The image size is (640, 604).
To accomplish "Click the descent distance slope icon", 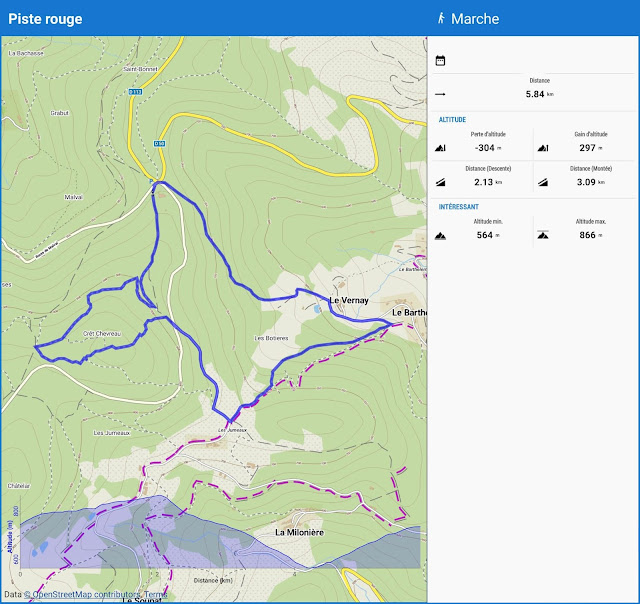I will click(x=440, y=182).
